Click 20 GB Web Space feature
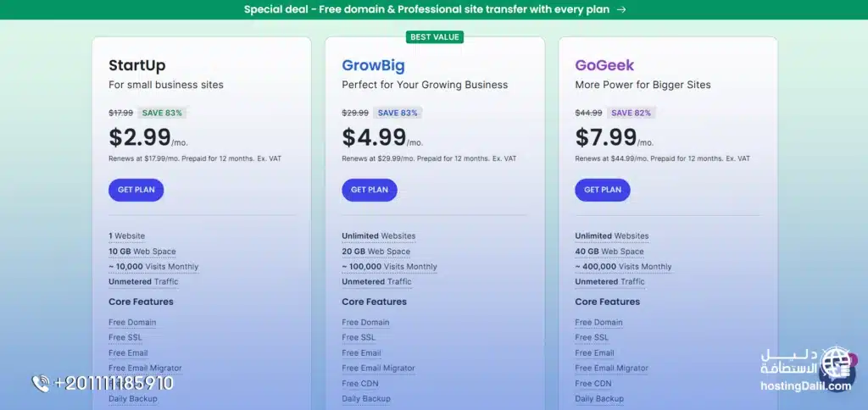 pyautogui.click(x=376, y=251)
